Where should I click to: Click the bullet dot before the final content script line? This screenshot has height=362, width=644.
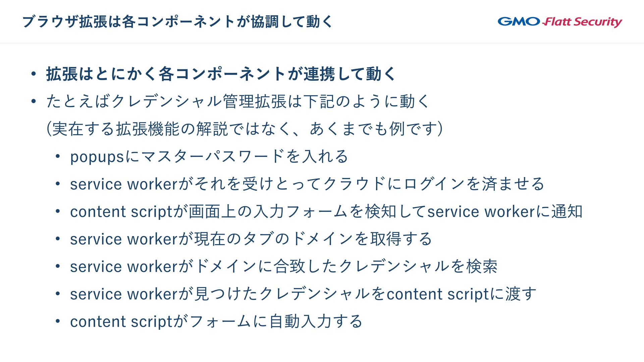[x=58, y=321]
